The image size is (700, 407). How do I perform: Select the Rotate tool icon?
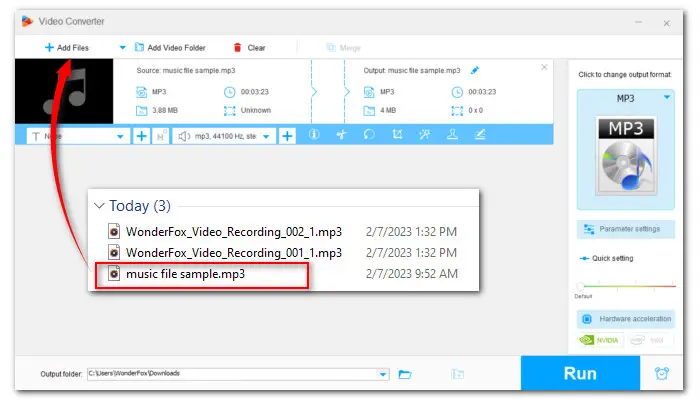click(x=369, y=134)
